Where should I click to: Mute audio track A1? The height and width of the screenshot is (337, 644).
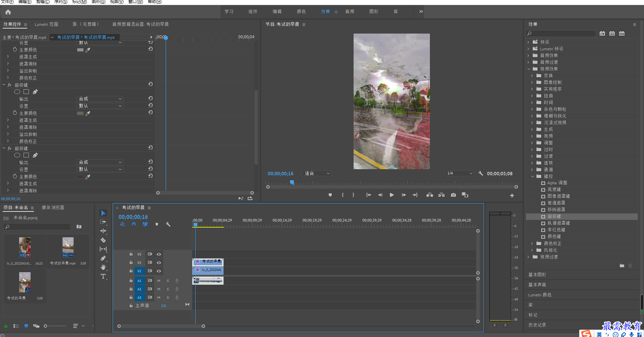159,281
